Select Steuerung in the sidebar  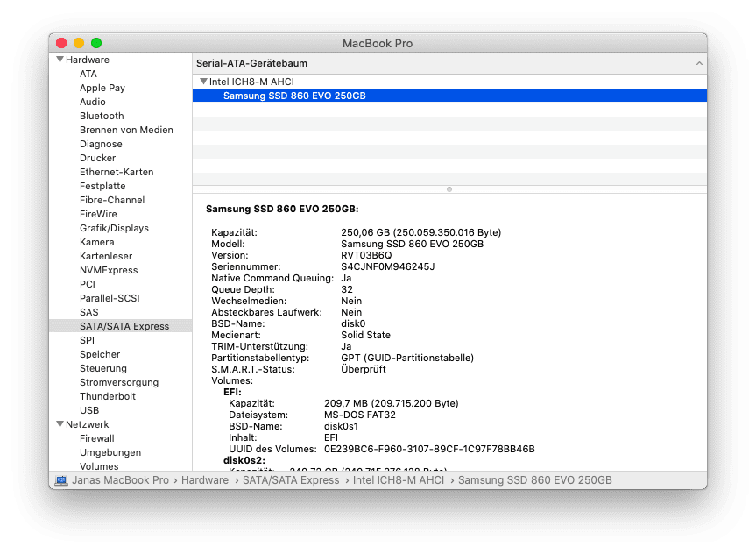103,368
